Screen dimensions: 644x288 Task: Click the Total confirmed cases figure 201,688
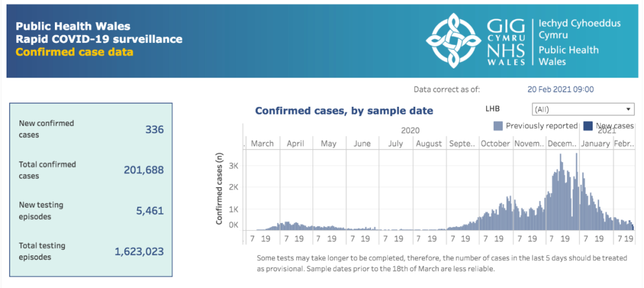pyautogui.click(x=144, y=170)
